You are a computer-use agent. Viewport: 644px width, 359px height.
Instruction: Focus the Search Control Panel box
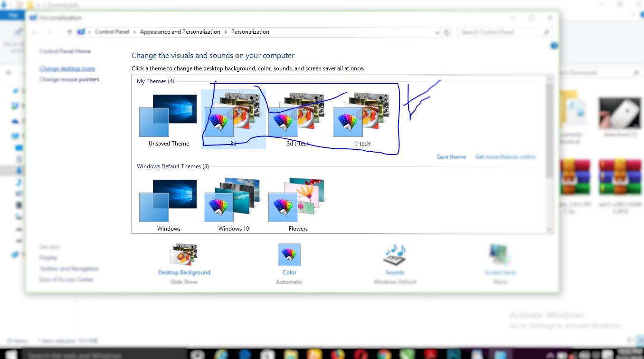(x=505, y=32)
